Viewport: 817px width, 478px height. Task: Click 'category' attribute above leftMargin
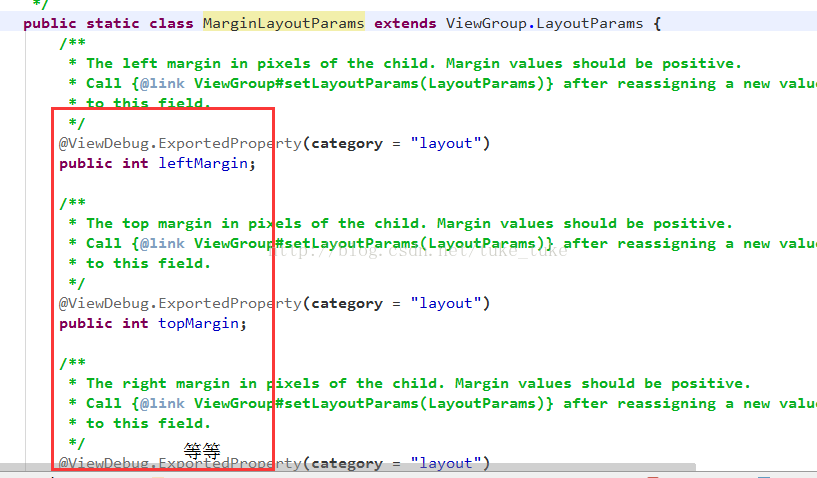click(347, 144)
